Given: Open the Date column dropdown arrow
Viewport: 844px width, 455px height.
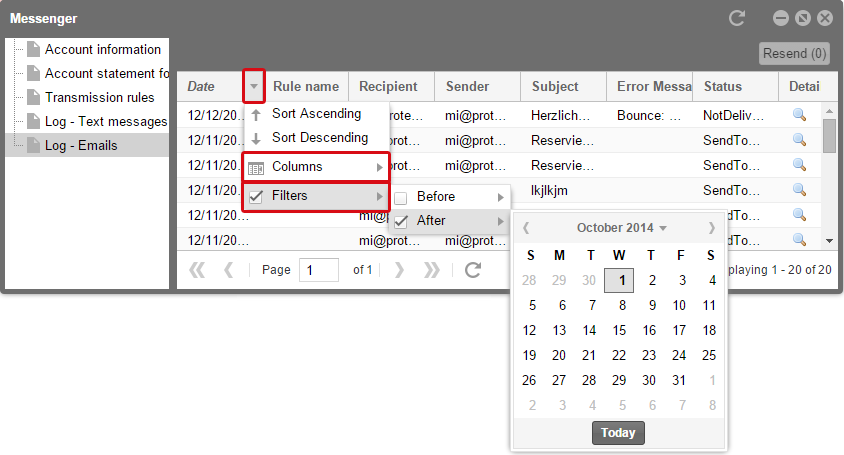Looking at the screenshot, I should tap(254, 86).
